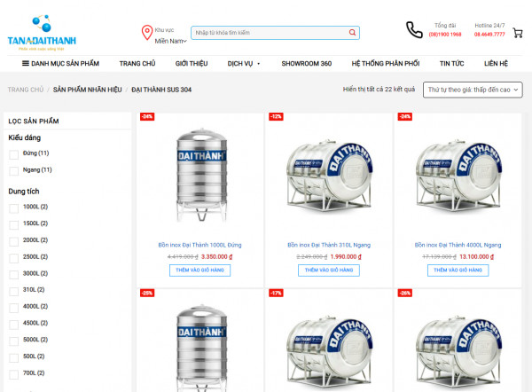Open the 310L Ngang tank image
This screenshot has height=392, width=532.
329,176
